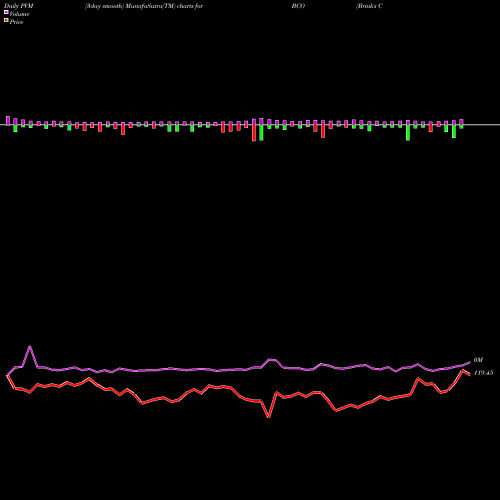
Task: Click the Brink's C company name text
Action: coord(369,6)
